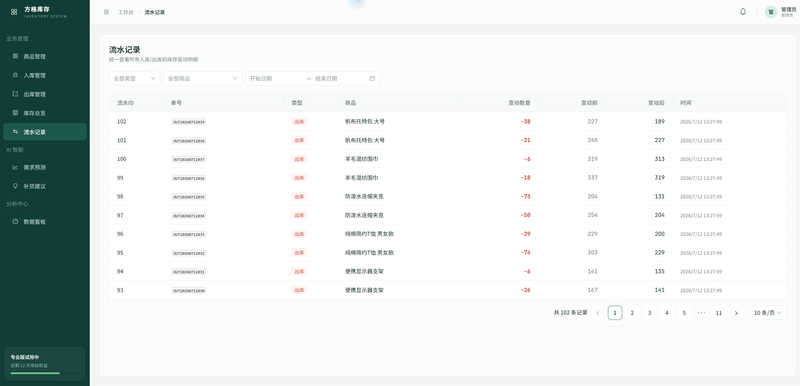Open 补货建议 via its bulb icon
The image size is (800, 386).
pos(15,186)
